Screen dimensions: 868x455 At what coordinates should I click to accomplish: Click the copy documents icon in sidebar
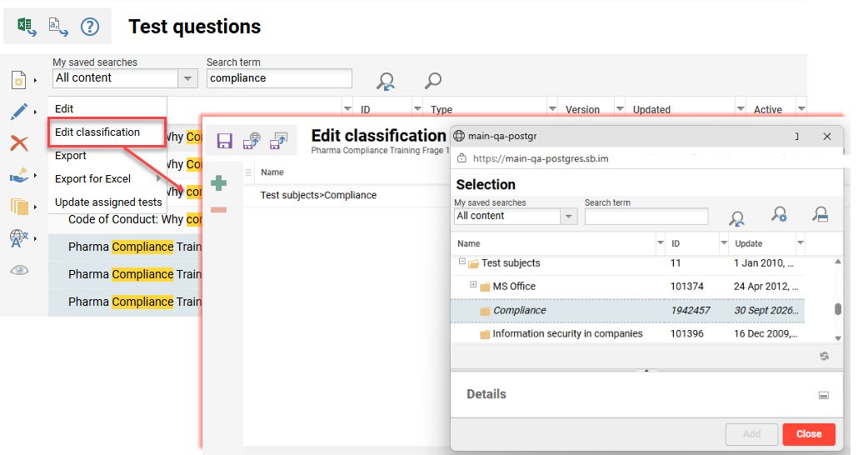coord(19,207)
